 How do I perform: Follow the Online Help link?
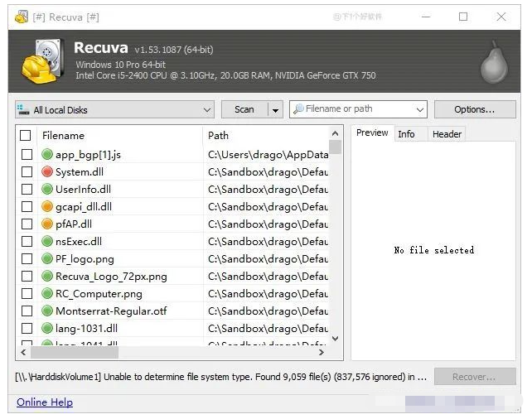(x=45, y=402)
